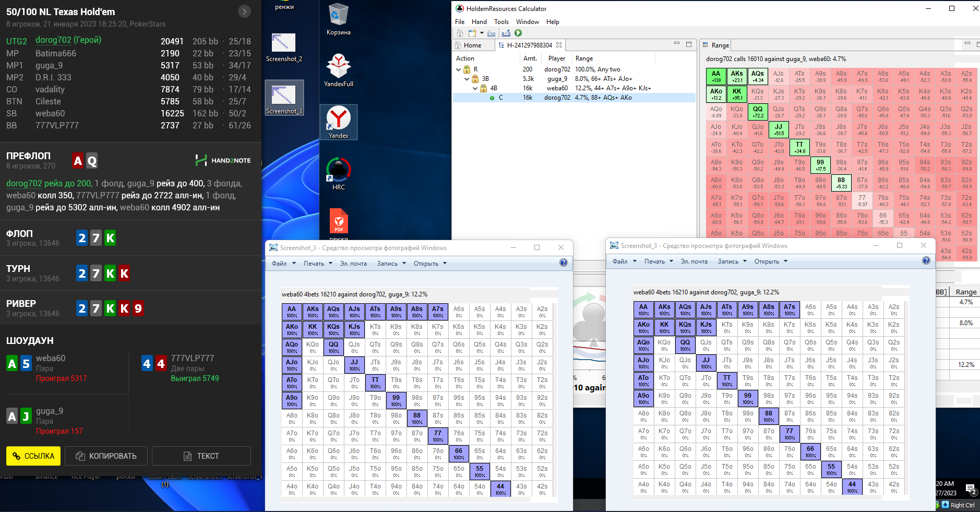The height and width of the screenshot is (512, 980).
Task: Click the 88 cell in HRC range grid
Action: click(841, 183)
